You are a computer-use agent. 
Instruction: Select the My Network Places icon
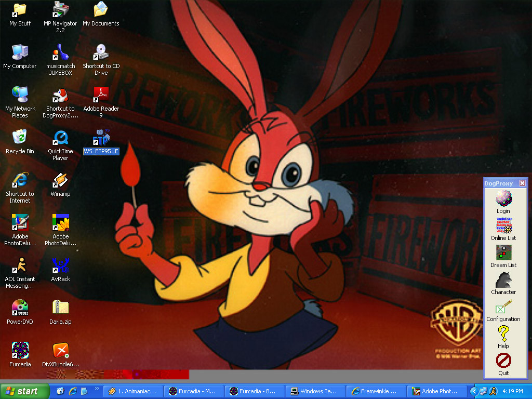(x=20, y=102)
